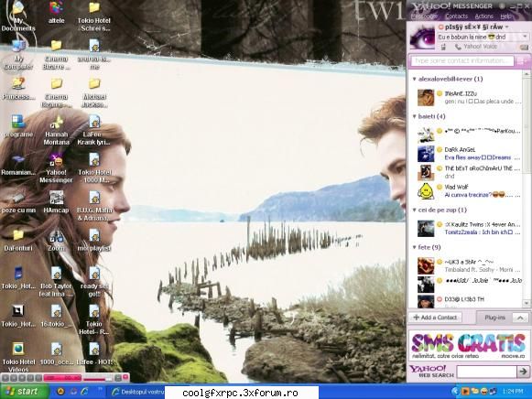Open the Zoom desktop shortcut

57,241
